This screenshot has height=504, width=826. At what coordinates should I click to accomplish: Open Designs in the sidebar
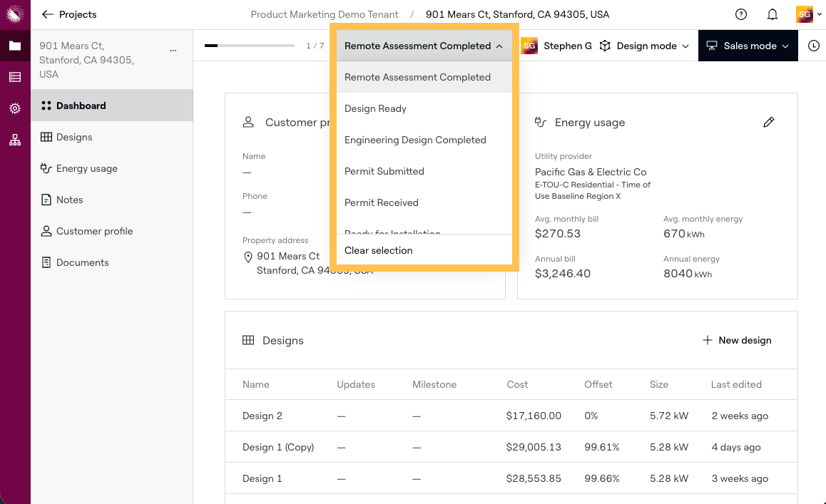pyautogui.click(x=112, y=137)
